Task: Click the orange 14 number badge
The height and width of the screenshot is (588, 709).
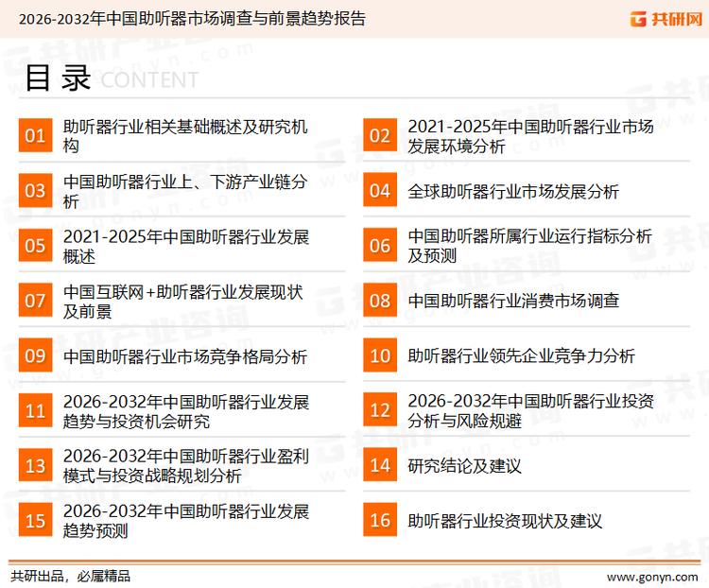Action: click(x=380, y=465)
